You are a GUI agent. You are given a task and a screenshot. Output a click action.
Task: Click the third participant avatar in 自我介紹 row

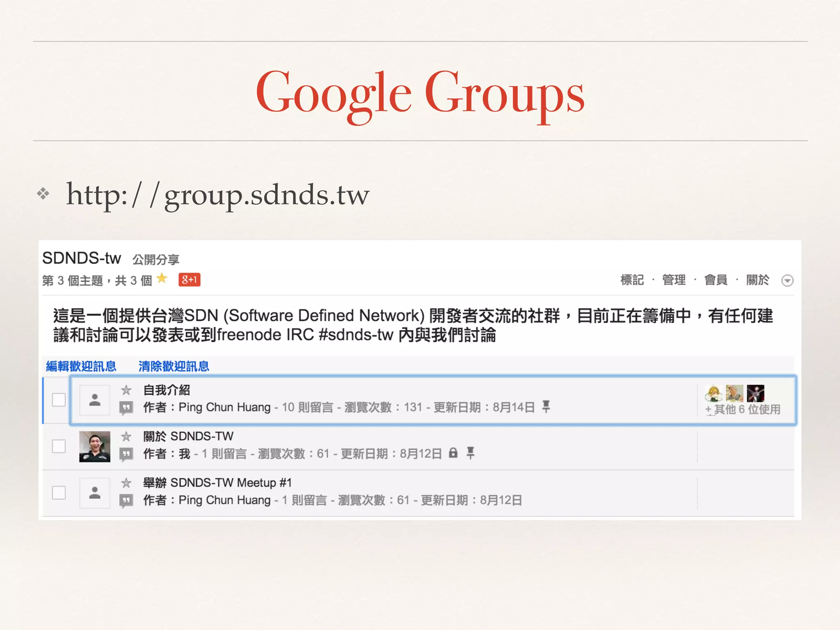click(x=756, y=393)
